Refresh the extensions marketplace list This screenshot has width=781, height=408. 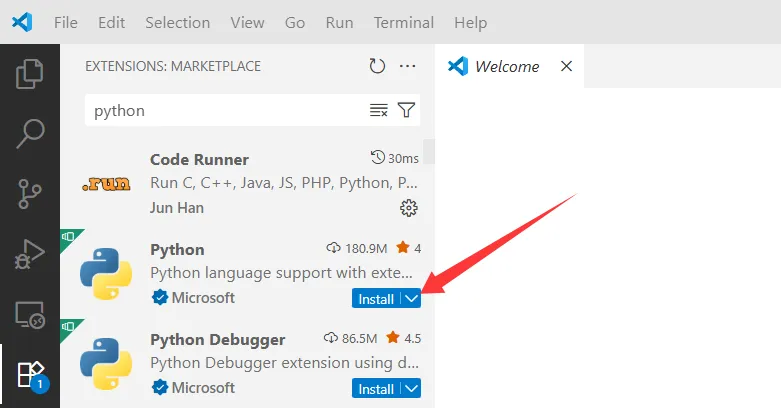(x=377, y=66)
